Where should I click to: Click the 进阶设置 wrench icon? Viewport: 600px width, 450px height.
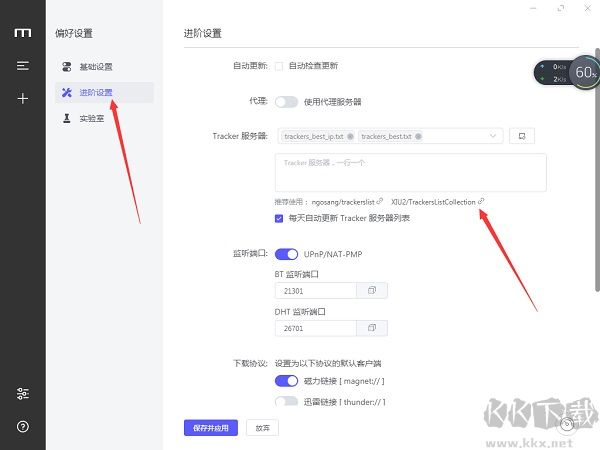[x=67, y=92]
